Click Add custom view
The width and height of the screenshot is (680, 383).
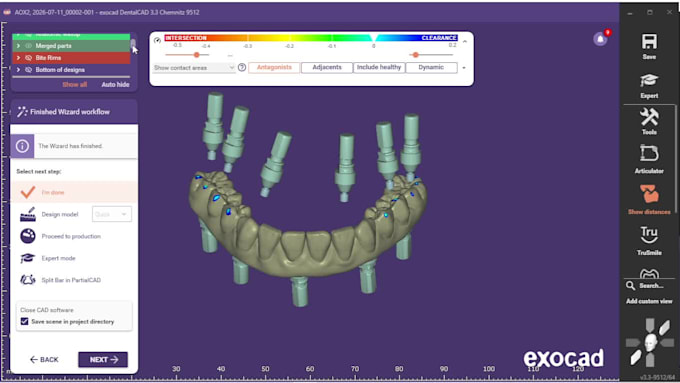tap(649, 301)
